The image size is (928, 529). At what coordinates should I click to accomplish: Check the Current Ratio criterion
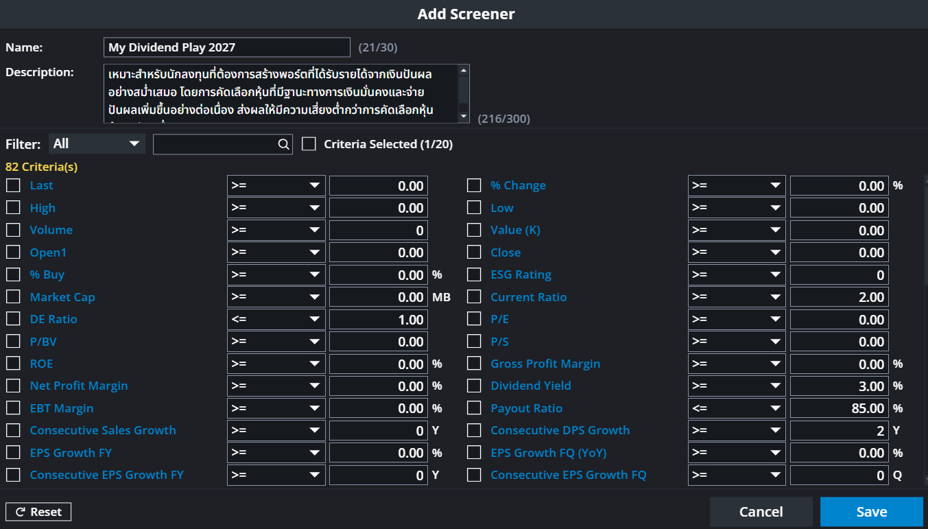click(x=474, y=297)
